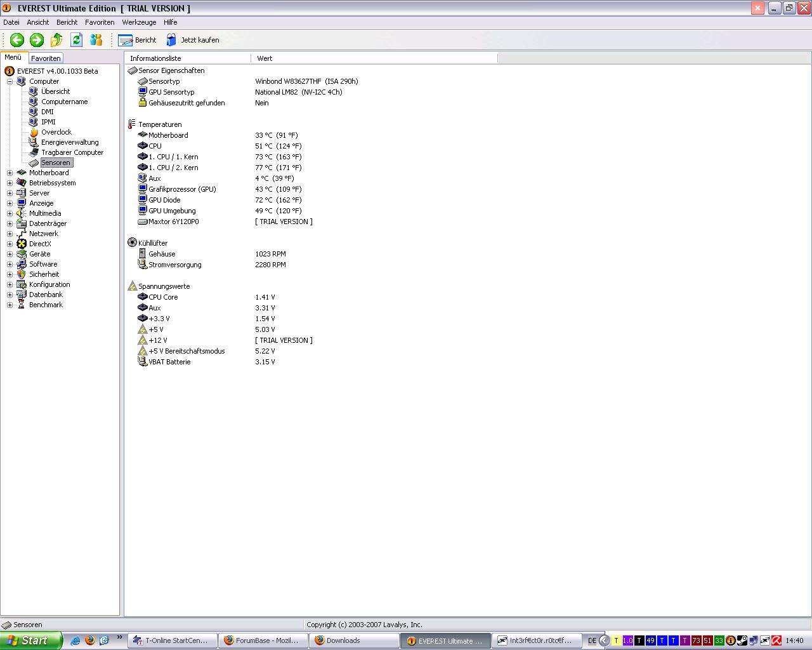Click the DE language indicator
This screenshot has width=812, height=650.
(592, 640)
